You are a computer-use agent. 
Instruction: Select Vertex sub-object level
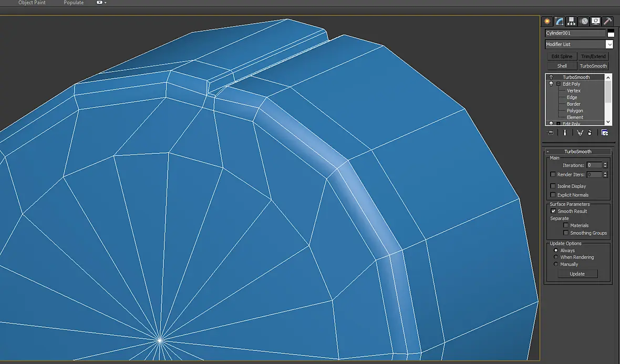(573, 91)
